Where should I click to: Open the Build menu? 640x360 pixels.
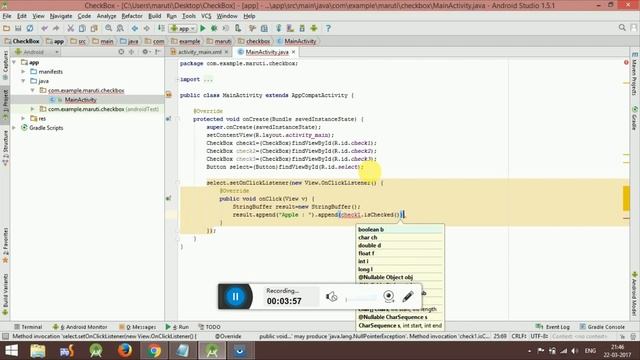(x=154, y=16)
